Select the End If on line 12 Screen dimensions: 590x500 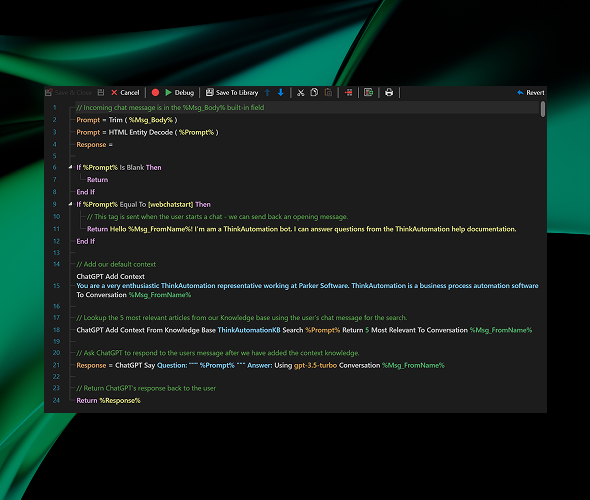(x=85, y=242)
